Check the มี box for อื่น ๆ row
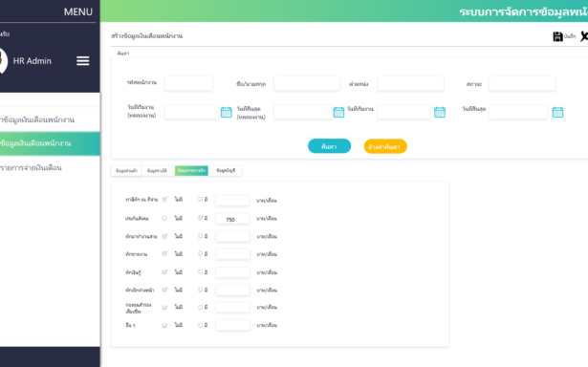This screenshot has width=588, height=367. click(200, 325)
